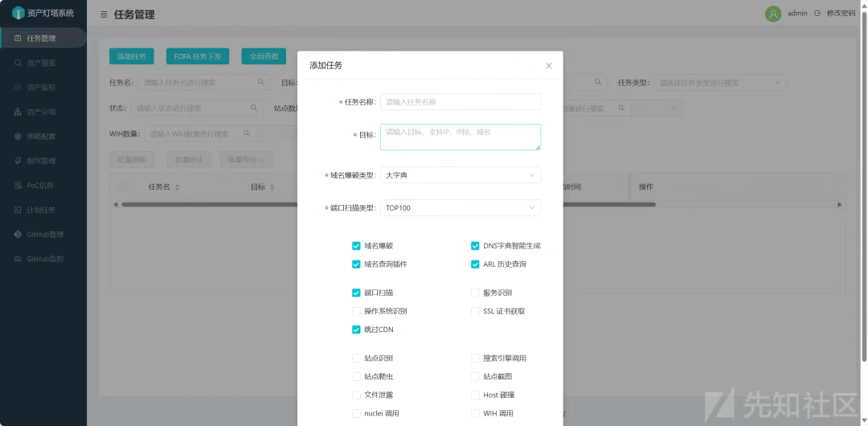Open 计划任务 in the sidebar
Viewport: 868px width, 426px height.
[43, 210]
